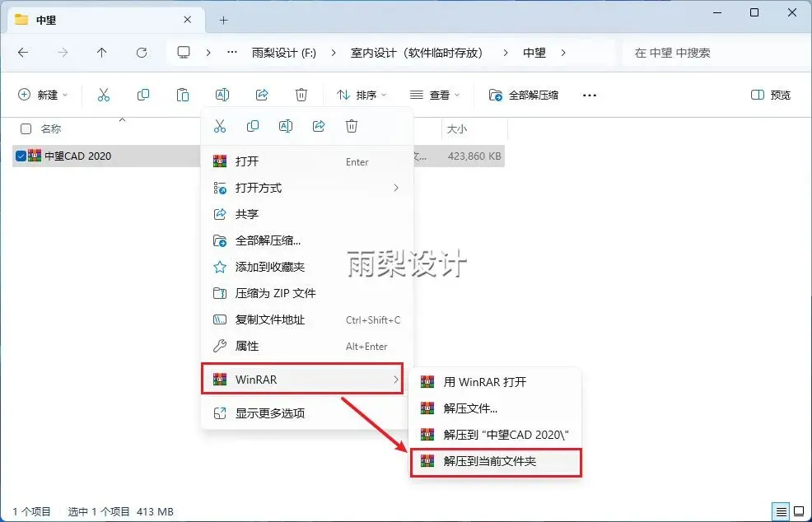Click the Share icon in the Explorer toolbar
This screenshot has width=812, height=522.
pyautogui.click(x=262, y=95)
